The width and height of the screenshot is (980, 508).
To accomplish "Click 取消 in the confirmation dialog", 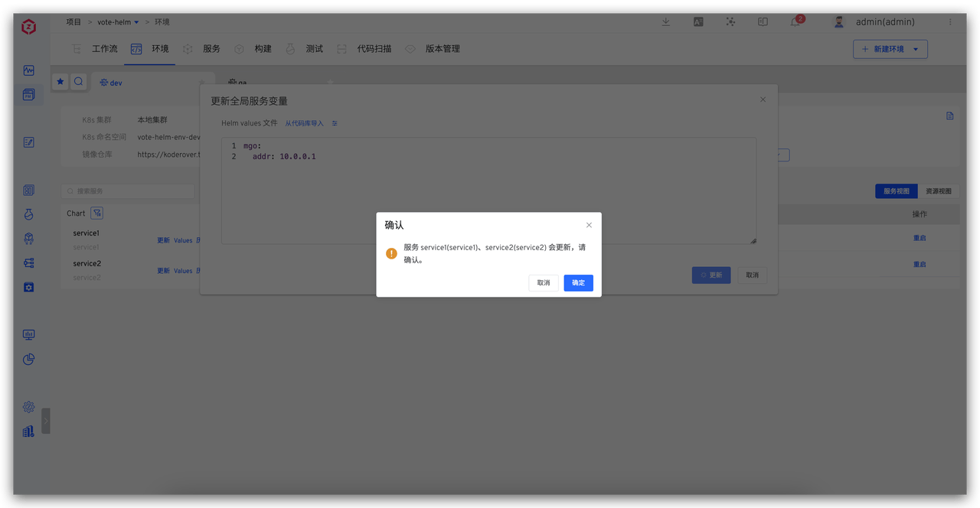I will [x=543, y=282].
